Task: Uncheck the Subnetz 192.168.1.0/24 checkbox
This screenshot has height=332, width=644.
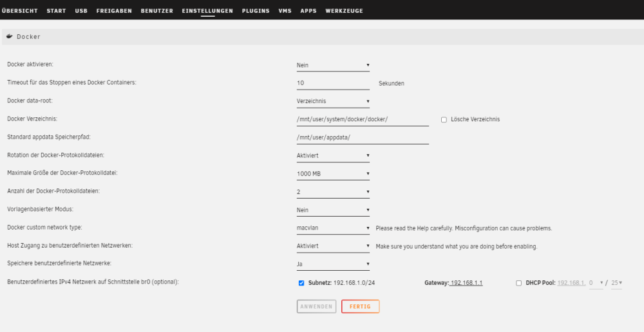Action: tap(301, 283)
